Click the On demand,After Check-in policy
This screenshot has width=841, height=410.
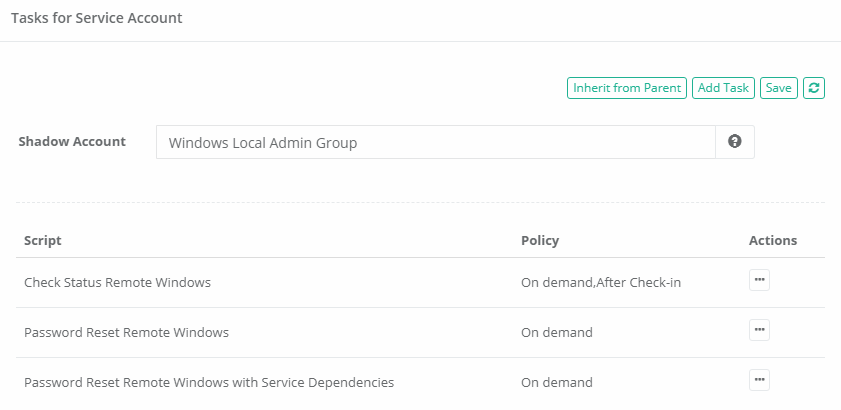(x=601, y=282)
